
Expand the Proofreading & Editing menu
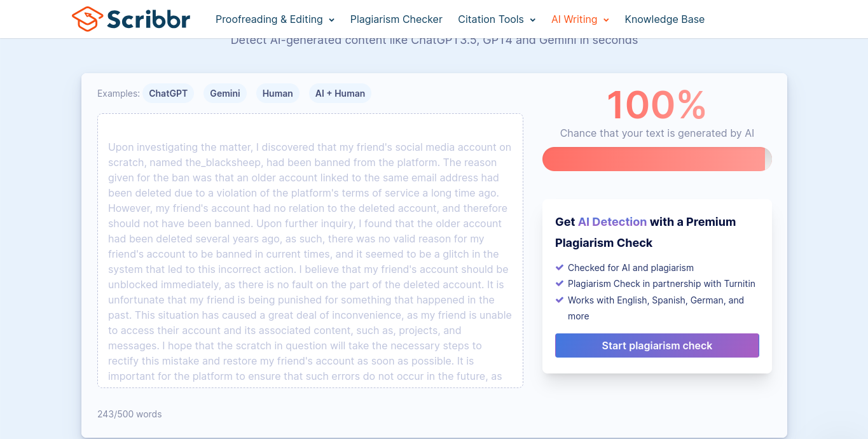click(x=275, y=20)
